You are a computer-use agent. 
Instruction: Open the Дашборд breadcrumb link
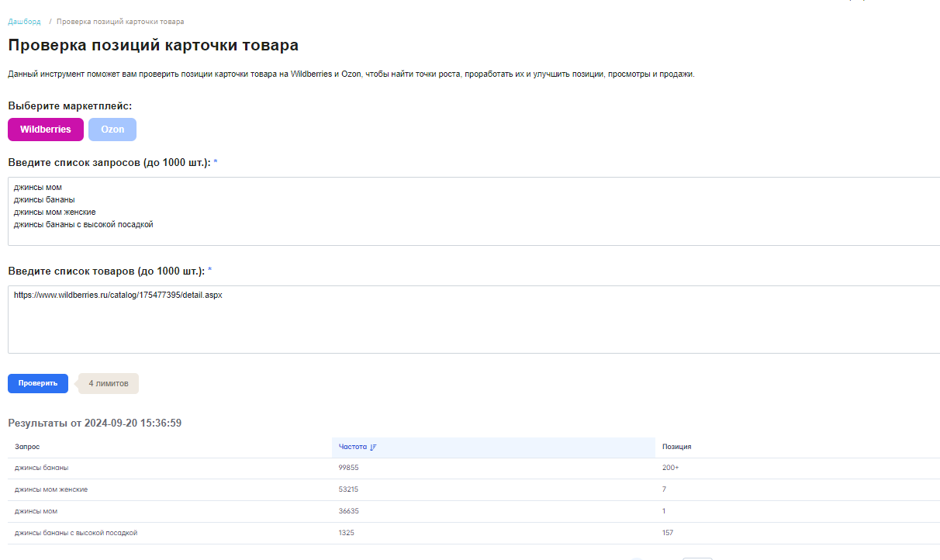(x=24, y=22)
